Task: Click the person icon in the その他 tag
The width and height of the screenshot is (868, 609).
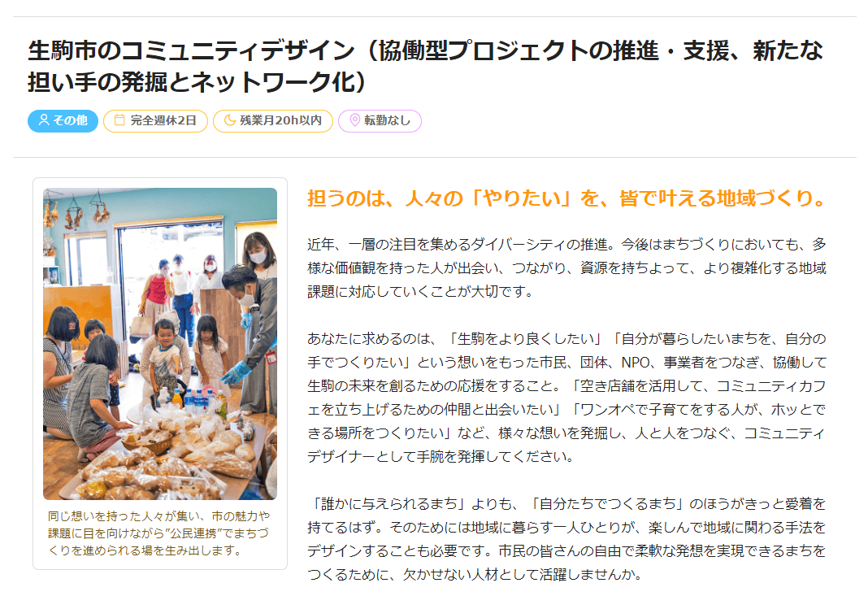Action: tap(43, 120)
